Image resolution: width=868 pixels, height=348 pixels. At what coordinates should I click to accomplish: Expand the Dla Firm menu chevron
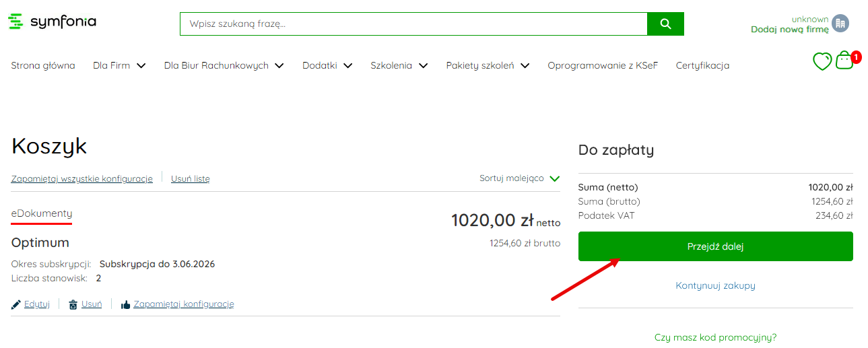click(x=141, y=66)
